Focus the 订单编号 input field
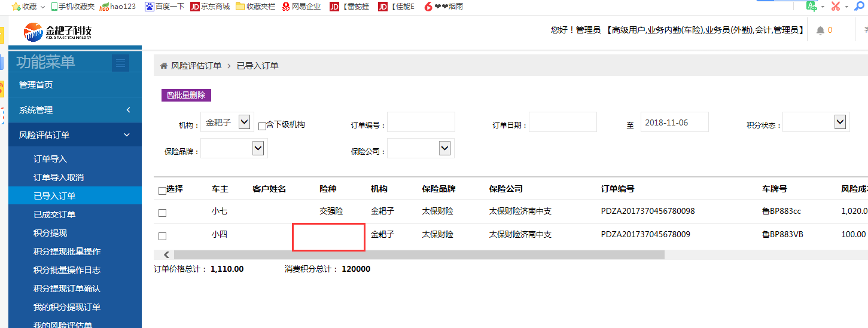This screenshot has height=328, width=868. (x=421, y=122)
